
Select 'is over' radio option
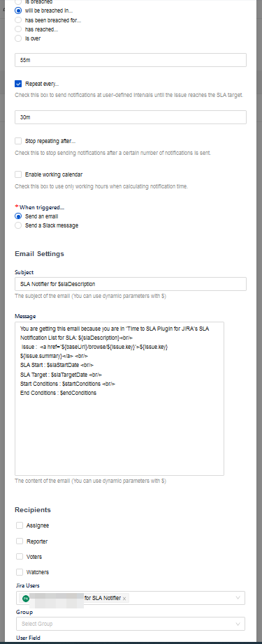tap(18, 38)
